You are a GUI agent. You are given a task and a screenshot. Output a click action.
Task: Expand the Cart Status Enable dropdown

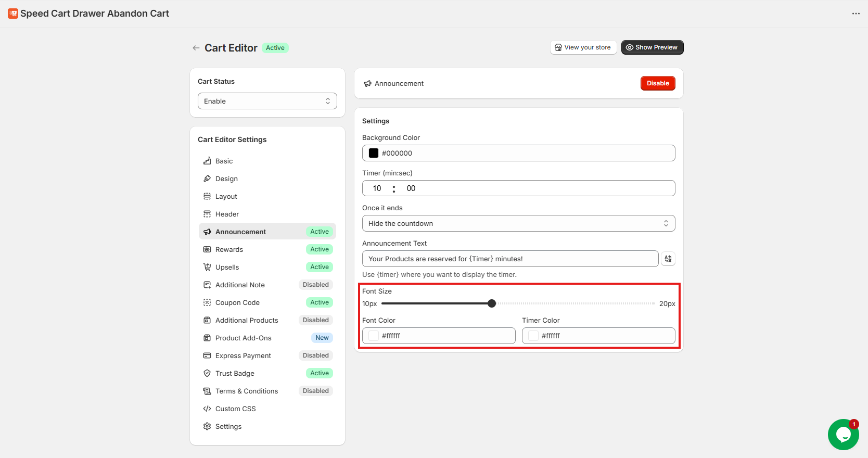point(267,101)
